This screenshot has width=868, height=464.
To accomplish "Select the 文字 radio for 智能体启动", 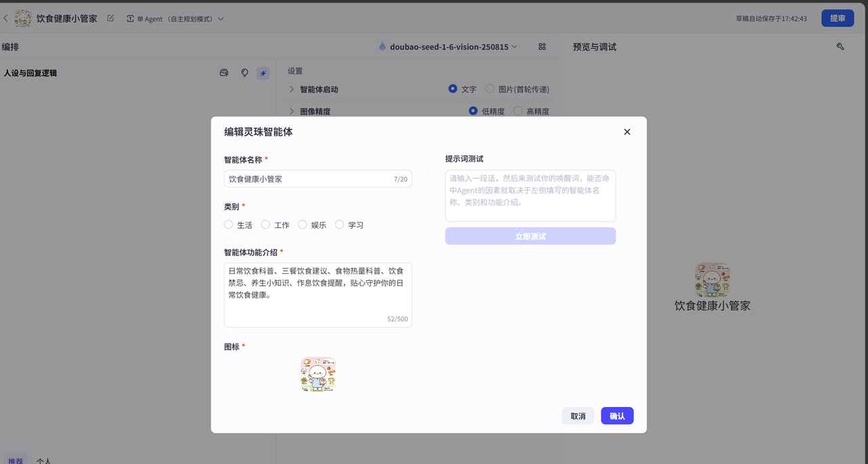I will tap(451, 89).
